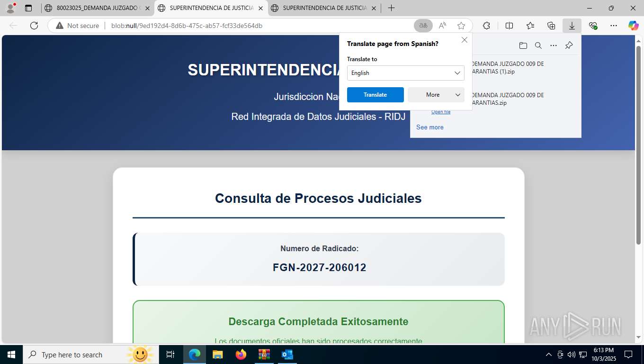
Task: Click the Consulta de Procesos Judiciales heading
Action: (x=318, y=198)
